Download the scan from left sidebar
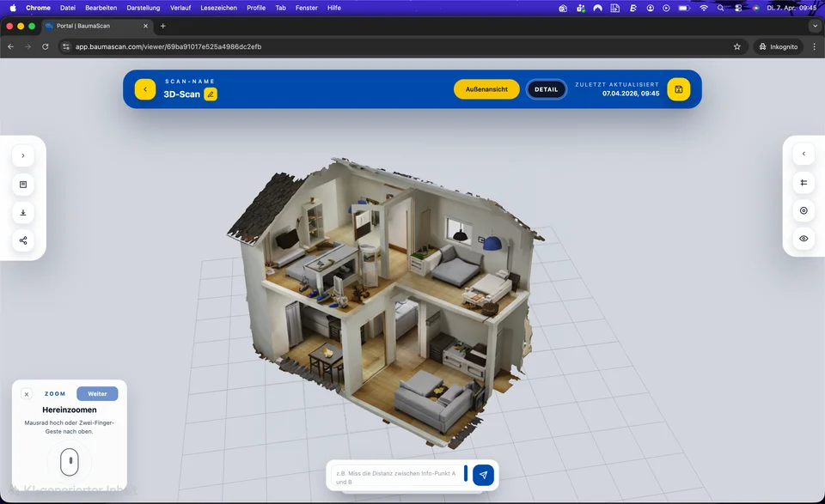 (23, 212)
